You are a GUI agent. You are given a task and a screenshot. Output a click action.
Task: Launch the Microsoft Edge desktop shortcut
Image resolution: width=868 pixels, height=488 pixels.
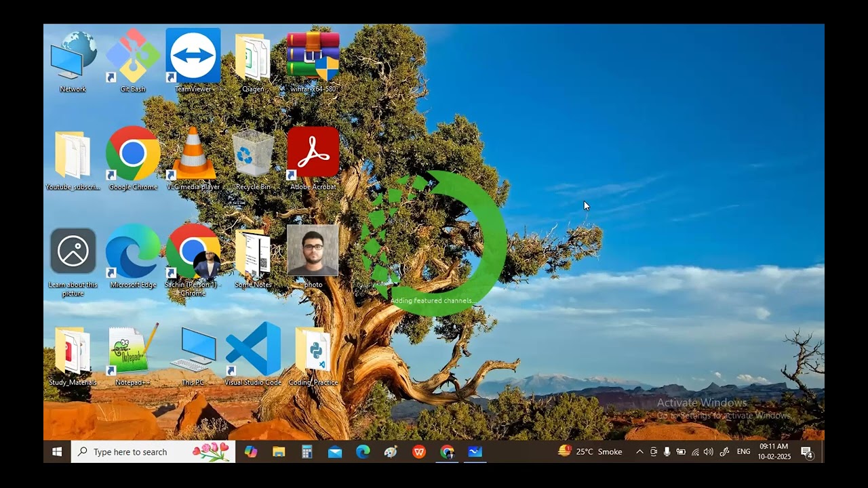point(133,257)
